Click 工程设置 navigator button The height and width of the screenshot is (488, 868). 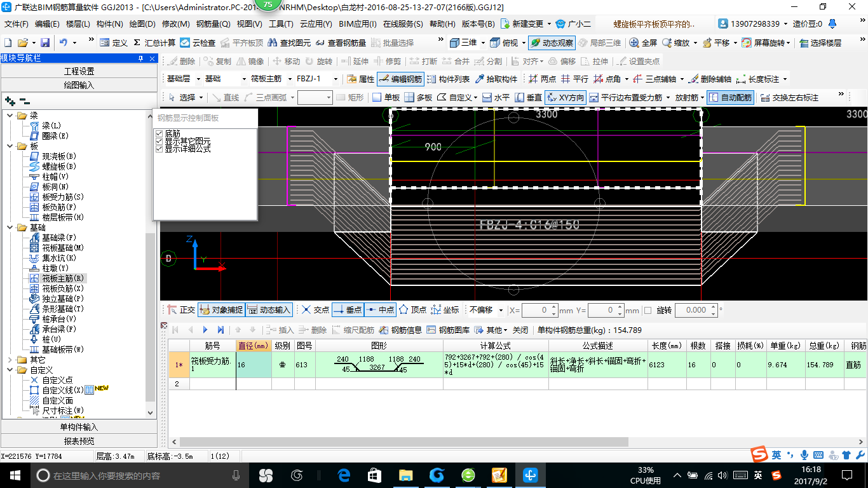click(x=79, y=71)
